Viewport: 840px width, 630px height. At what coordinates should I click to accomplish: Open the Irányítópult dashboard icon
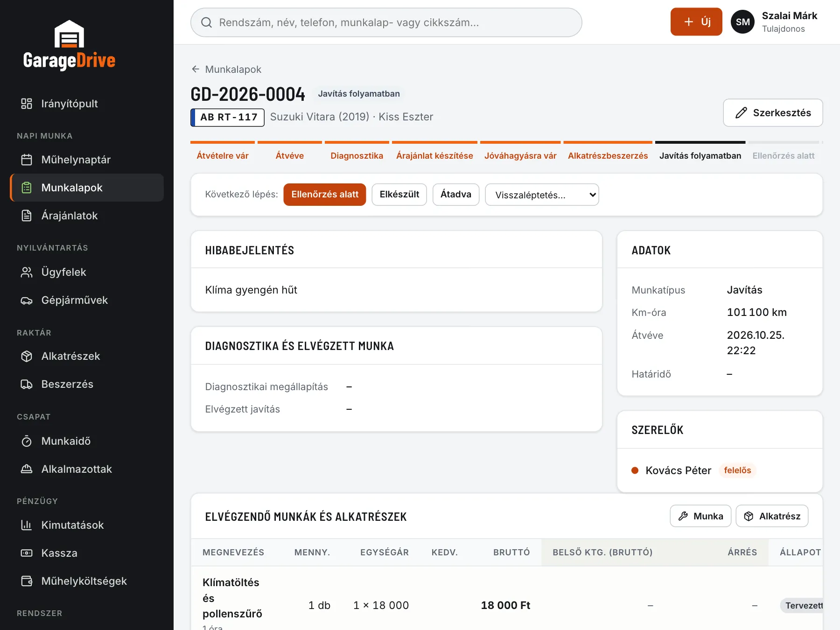[x=27, y=104]
